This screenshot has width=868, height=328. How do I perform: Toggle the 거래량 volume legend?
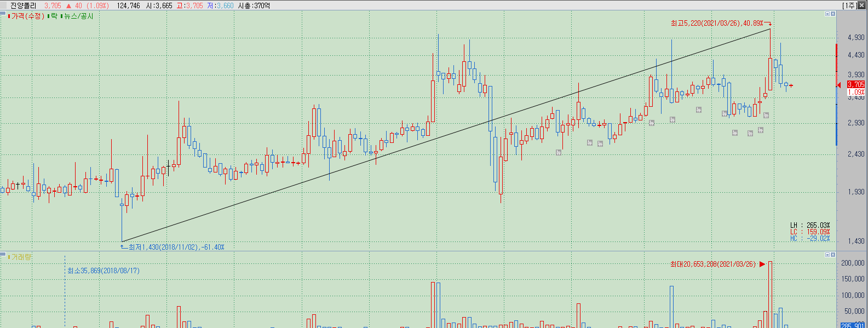(20, 257)
